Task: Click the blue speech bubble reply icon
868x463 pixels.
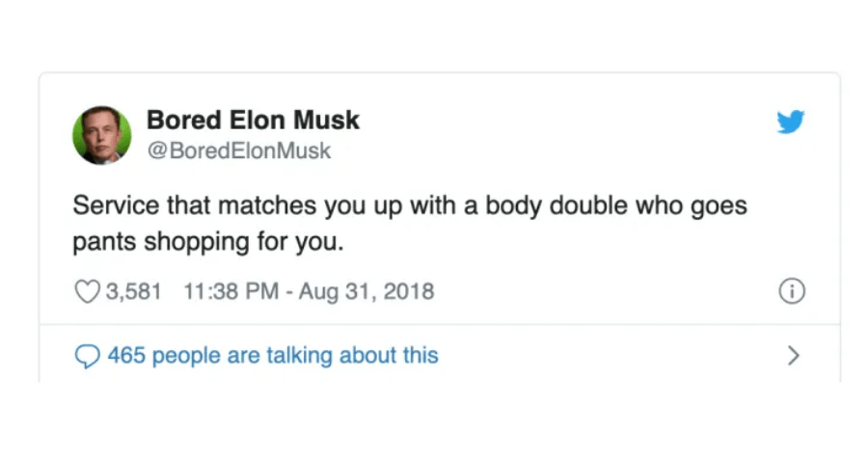Action: coord(87,356)
